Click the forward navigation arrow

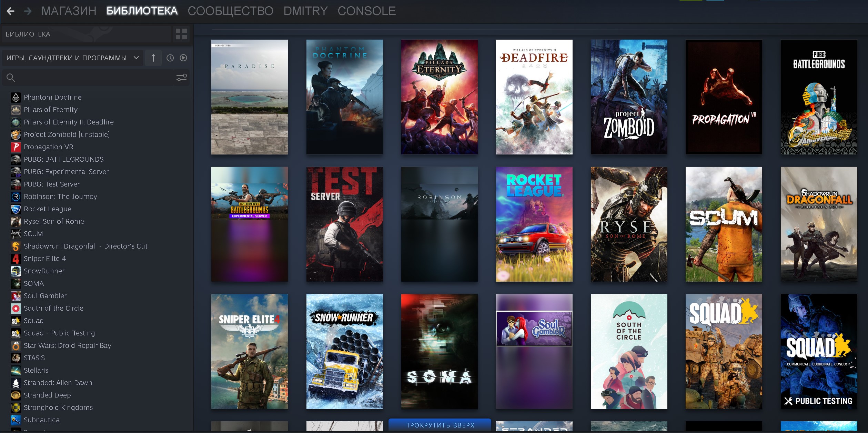28,11
